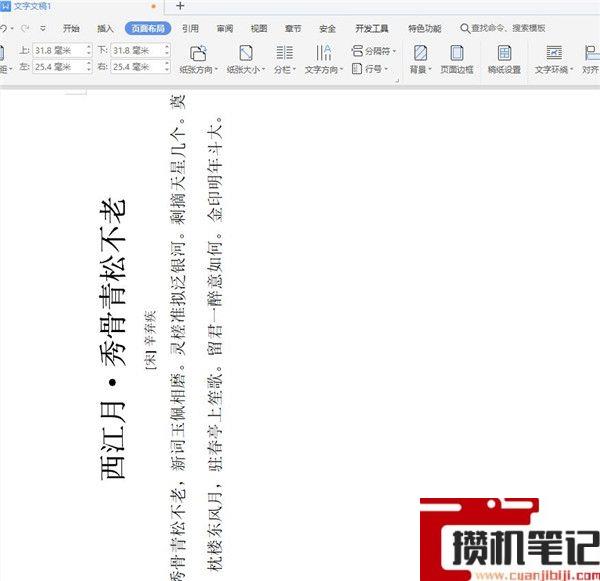600x581 pixels.
Task: Expand the 分栏 dropdown arrow
Action: [x=295, y=70]
